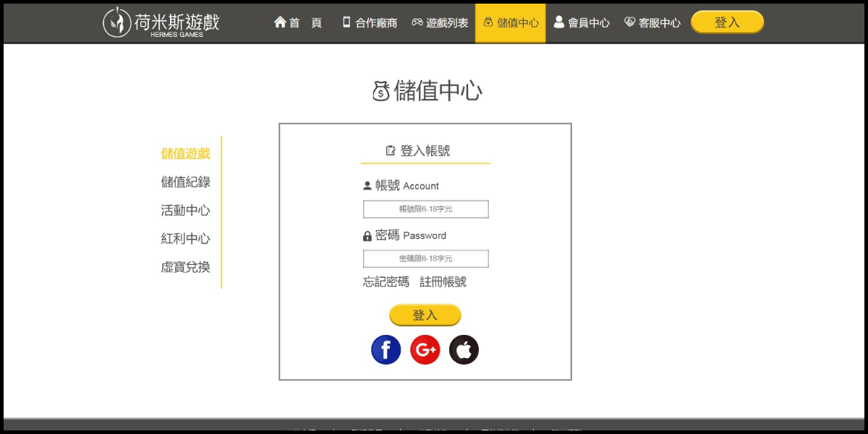
Task: Click the home icon beside 首頁
Action: 280,22
